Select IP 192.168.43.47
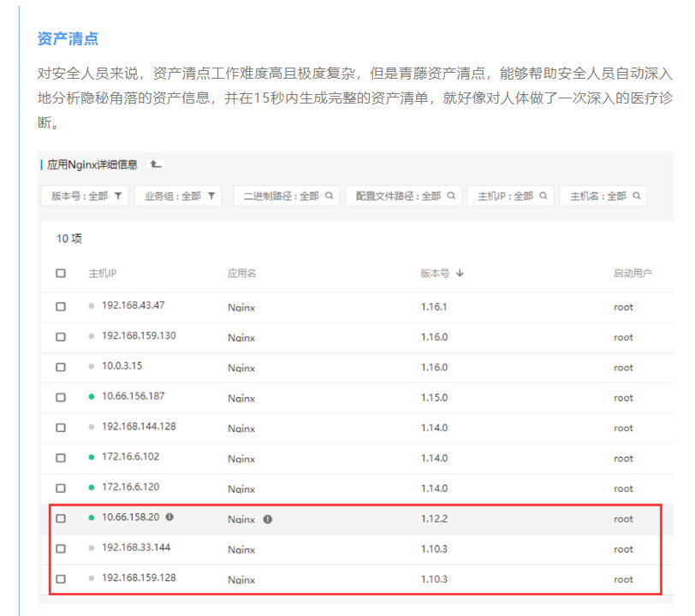 134,305
